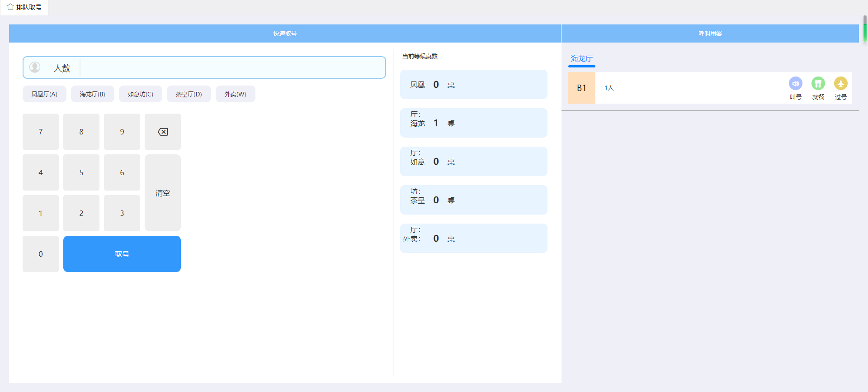Click the 当前等候桌数 label

[420, 56]
